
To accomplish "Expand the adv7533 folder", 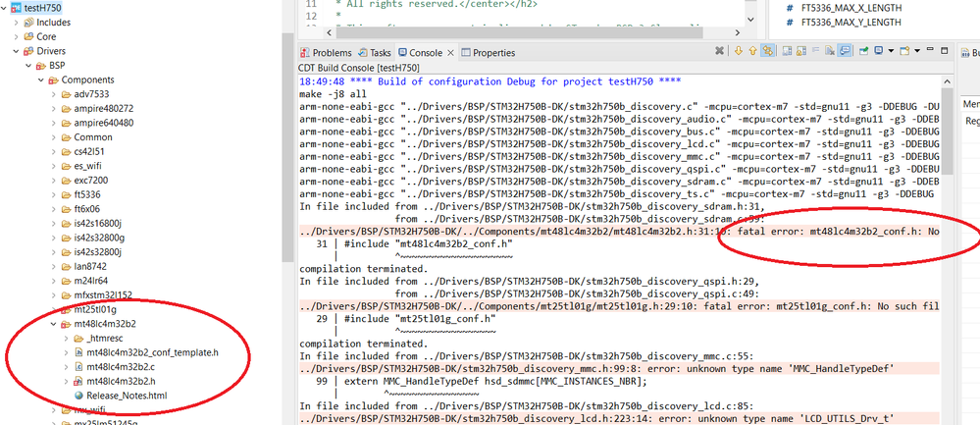I will pyautogui.click(x=54, y=94).
